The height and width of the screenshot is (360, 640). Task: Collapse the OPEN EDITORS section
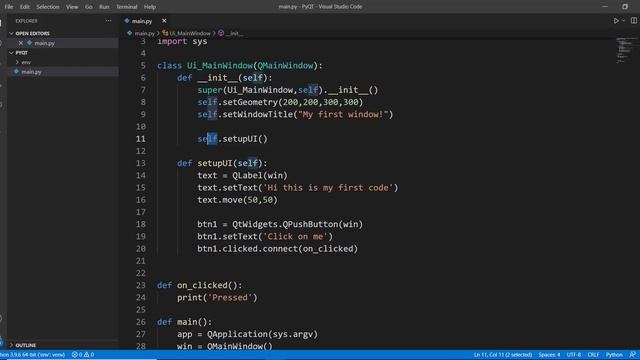(32, 33)
